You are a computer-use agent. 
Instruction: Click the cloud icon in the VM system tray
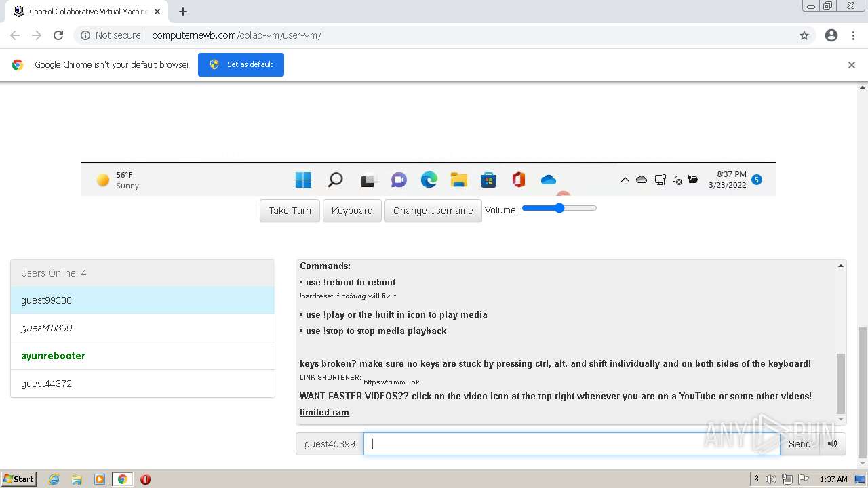[642, 180]
